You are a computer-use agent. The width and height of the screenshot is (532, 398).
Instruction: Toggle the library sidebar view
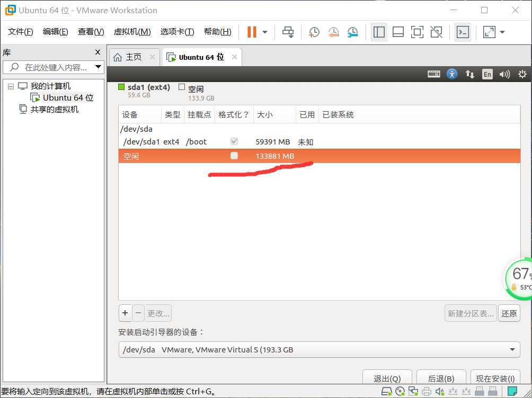[379, 32]
